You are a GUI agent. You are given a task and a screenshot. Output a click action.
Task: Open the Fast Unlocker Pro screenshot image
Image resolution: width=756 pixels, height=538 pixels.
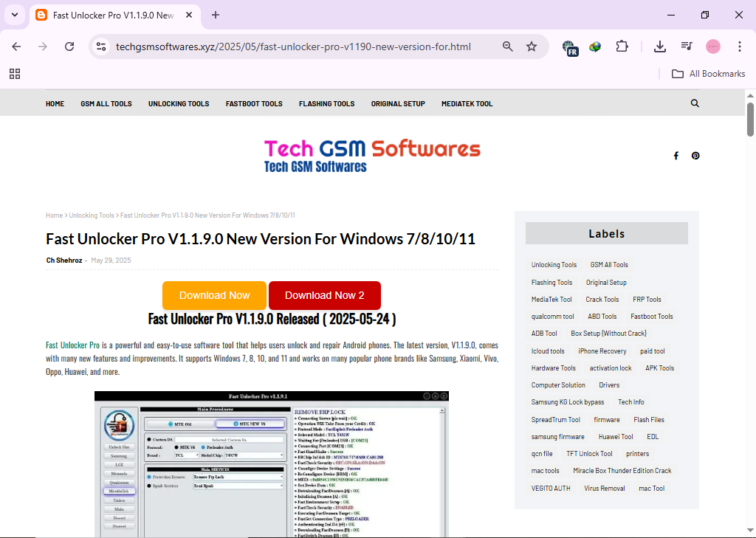click(272, 463)
